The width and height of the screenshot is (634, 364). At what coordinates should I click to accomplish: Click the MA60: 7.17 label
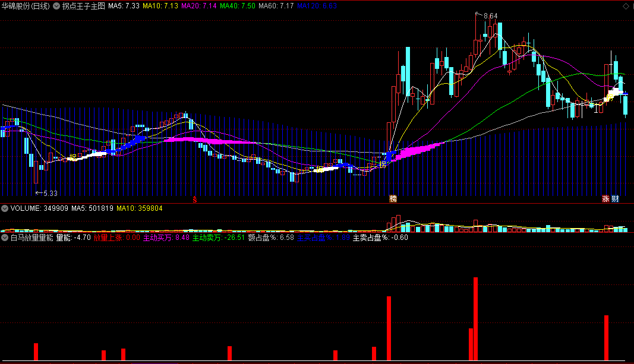click(x=276, y=6)
